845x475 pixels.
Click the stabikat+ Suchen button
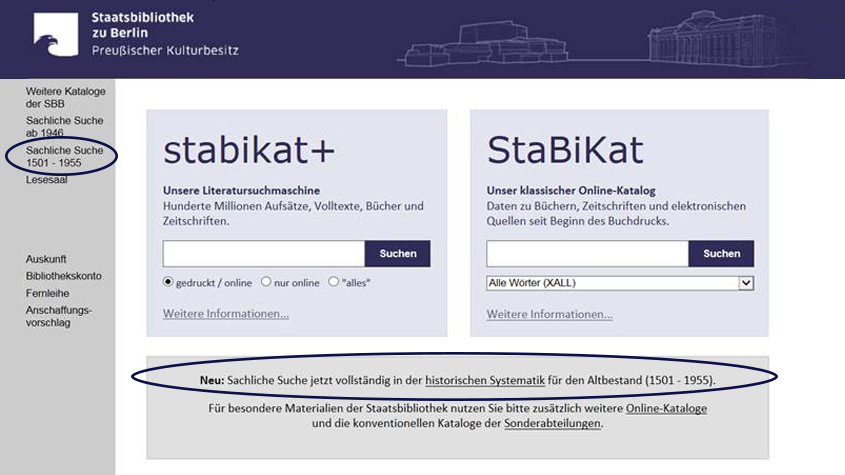(398, 253)
